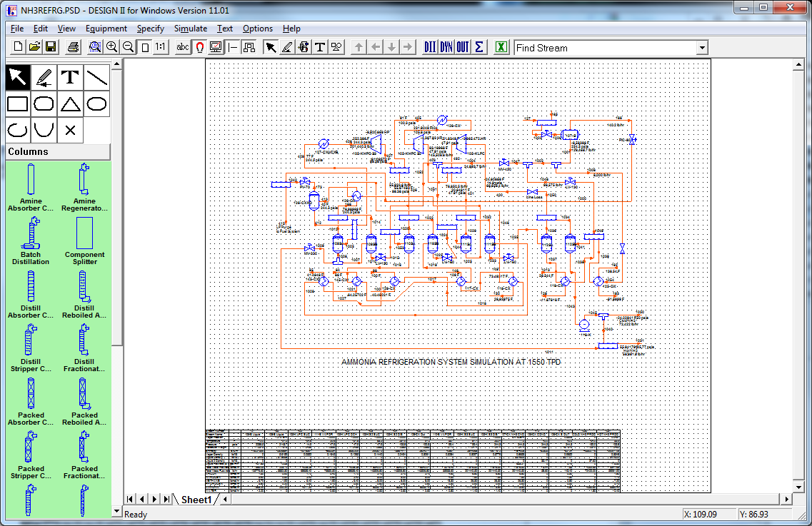Open the Find Stream dropdown arrow
Image resolution: width=812 pixels, height=526 pixels.
pos(702,48)
